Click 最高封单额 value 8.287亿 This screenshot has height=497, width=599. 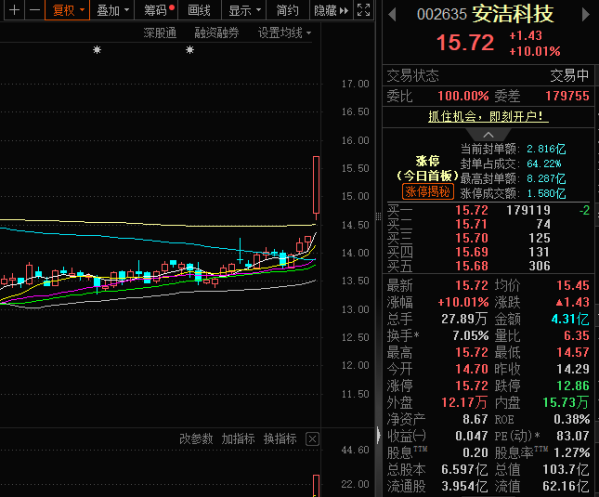[x=546, y=178]
